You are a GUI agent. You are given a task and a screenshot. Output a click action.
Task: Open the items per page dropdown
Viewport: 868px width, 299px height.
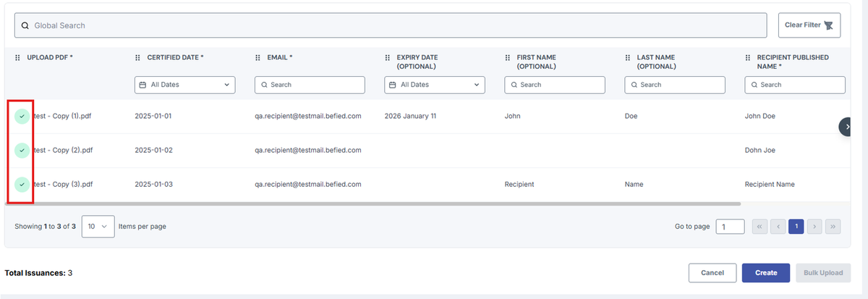point(98,227)
